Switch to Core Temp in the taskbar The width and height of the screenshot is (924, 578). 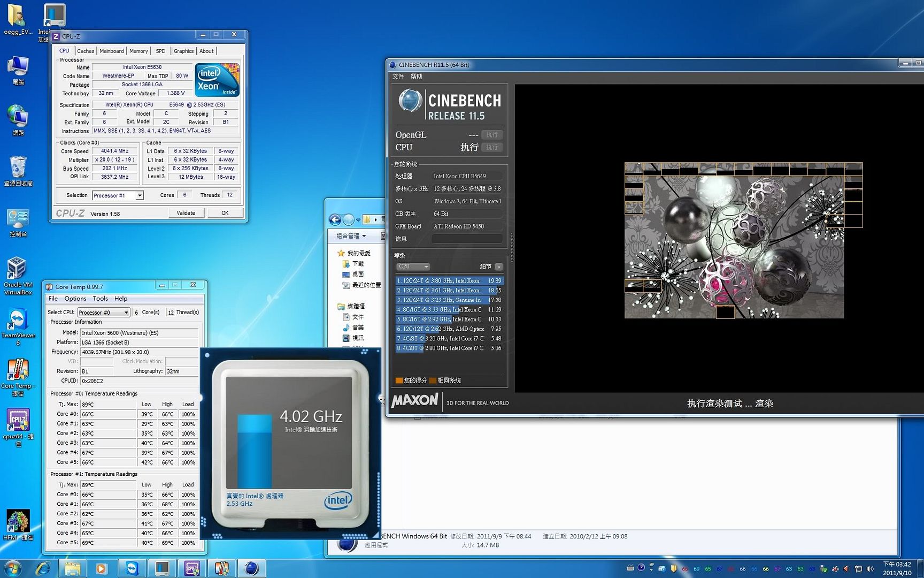coord(222,568)
